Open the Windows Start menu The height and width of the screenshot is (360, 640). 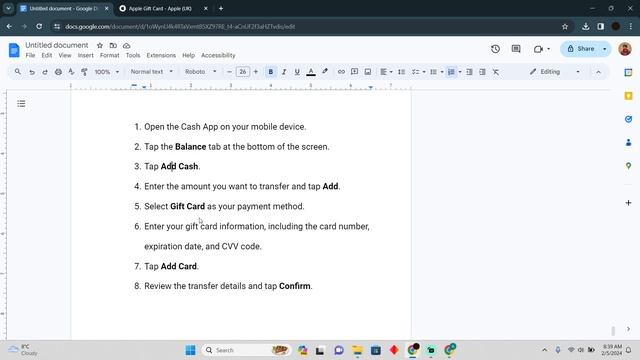click(190, 350)
